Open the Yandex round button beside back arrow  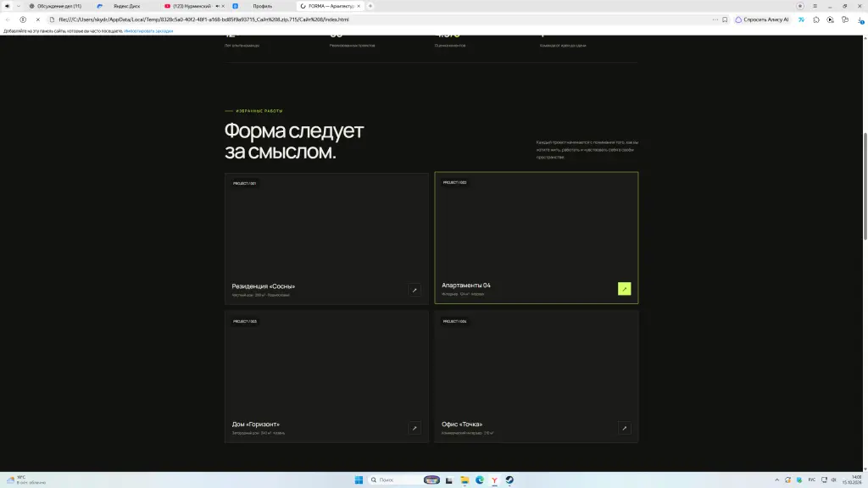23,19
